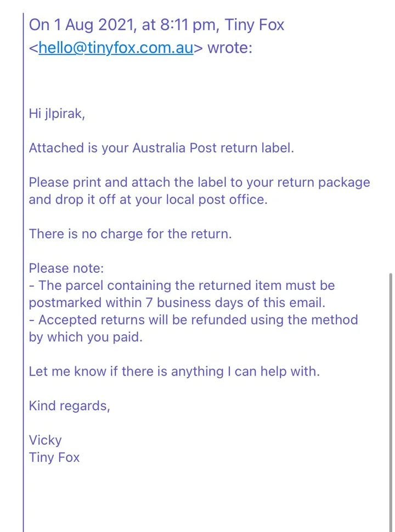The height and width of the screenshot is (532, 395).
Task: Tap the word 'wrote:' after the address
Action: coord(230,48)
